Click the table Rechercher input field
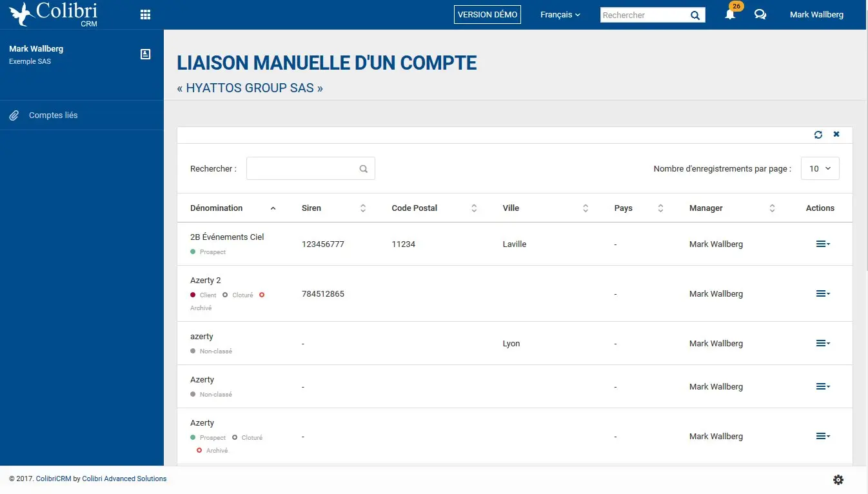 pos(303,168)
